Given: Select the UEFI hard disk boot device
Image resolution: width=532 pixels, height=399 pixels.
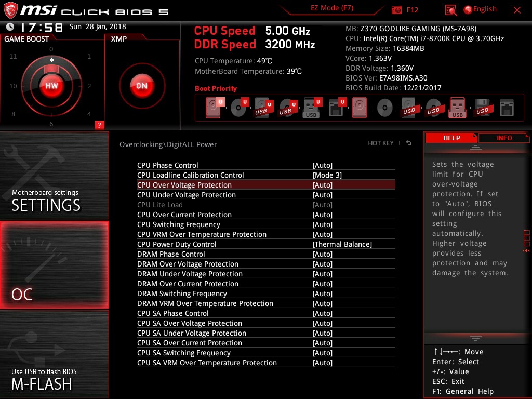Looking at the screenshot, I should [215, 108].
